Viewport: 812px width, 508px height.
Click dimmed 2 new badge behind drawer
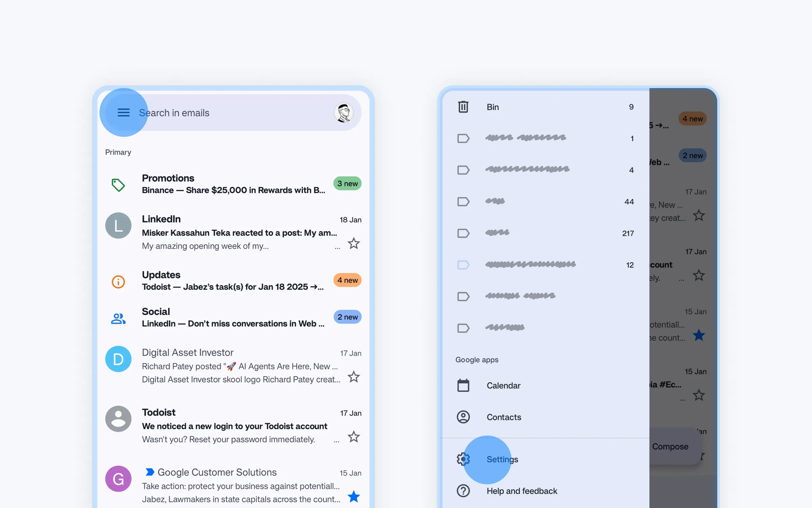[693, 155]
